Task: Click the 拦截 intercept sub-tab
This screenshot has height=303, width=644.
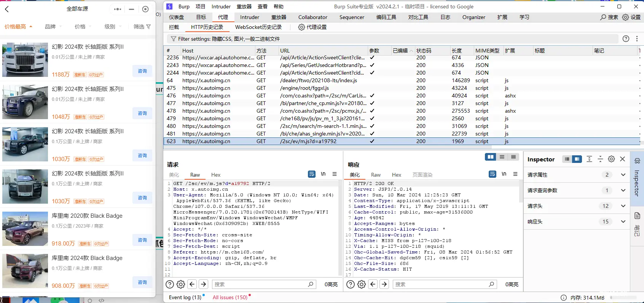Action: (x=174, y=27)
